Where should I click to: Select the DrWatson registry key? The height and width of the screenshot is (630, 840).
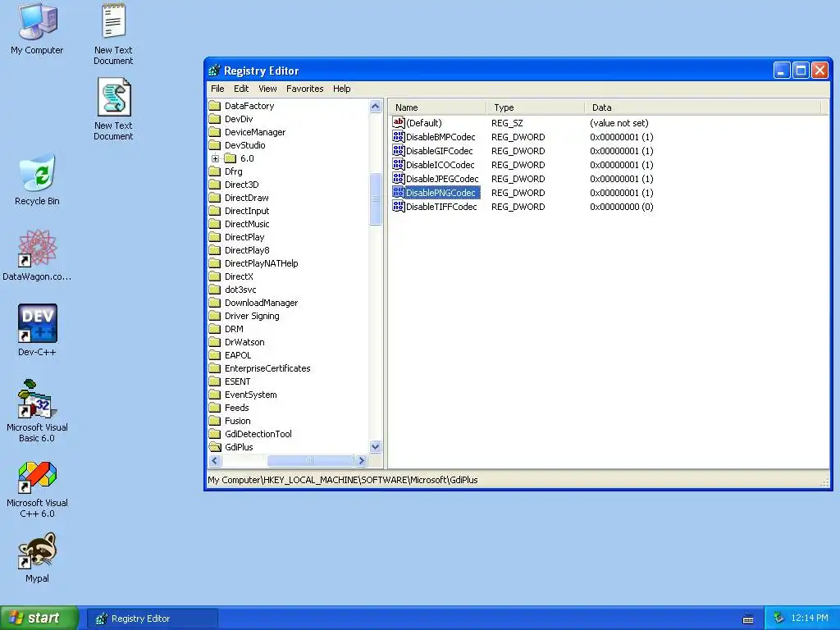(x=244, y=342)
